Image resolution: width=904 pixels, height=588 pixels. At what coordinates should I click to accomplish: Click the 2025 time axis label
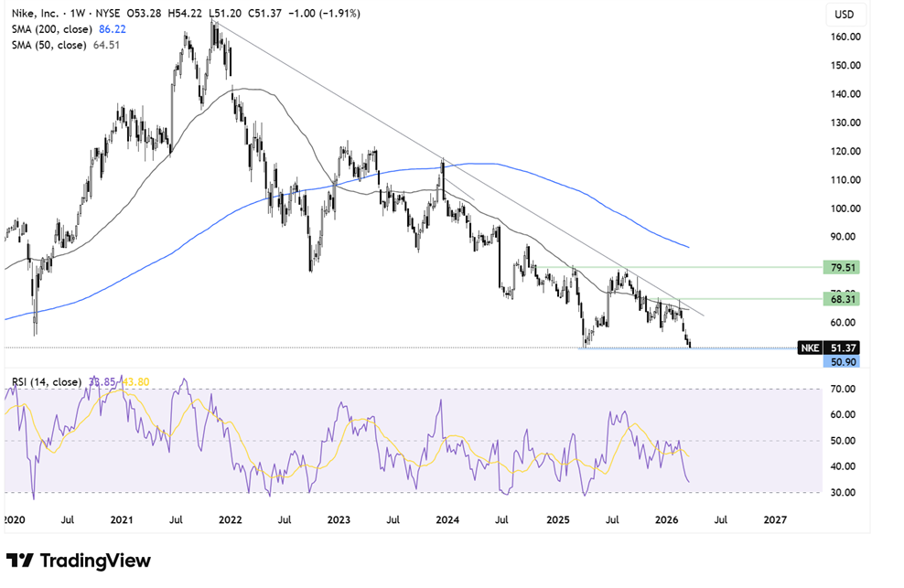coord(557,520)
